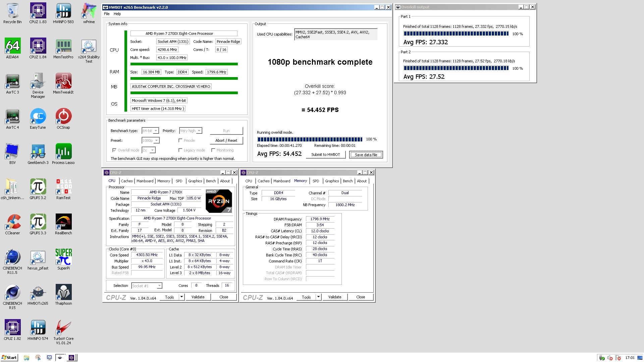Open Device Manager desktop shortcut

point(38,86)
